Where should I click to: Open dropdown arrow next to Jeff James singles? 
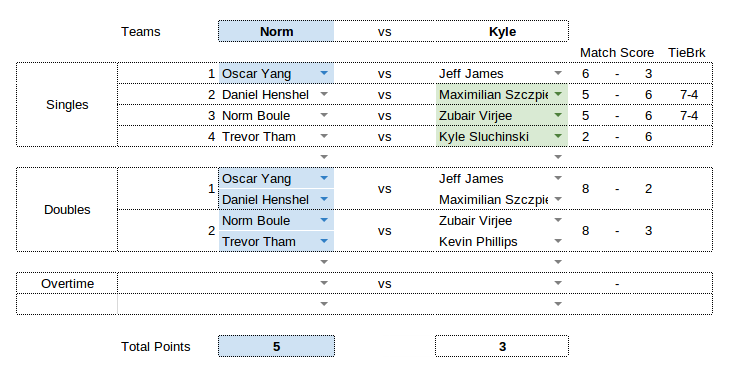(x=558, y=73)
